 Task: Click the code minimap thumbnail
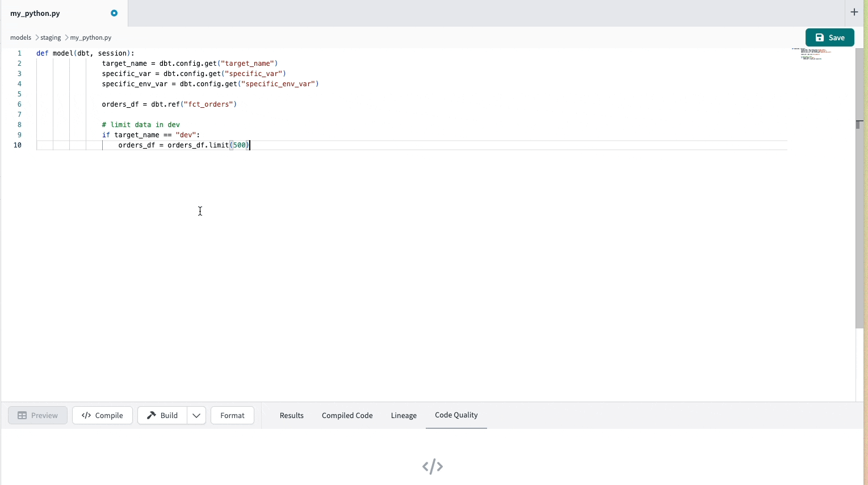[811, 54]
